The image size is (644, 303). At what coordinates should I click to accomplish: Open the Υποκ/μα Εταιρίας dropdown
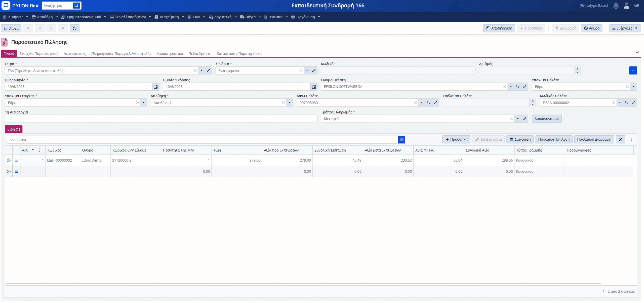pyautogui.click(x=144, y=103)
